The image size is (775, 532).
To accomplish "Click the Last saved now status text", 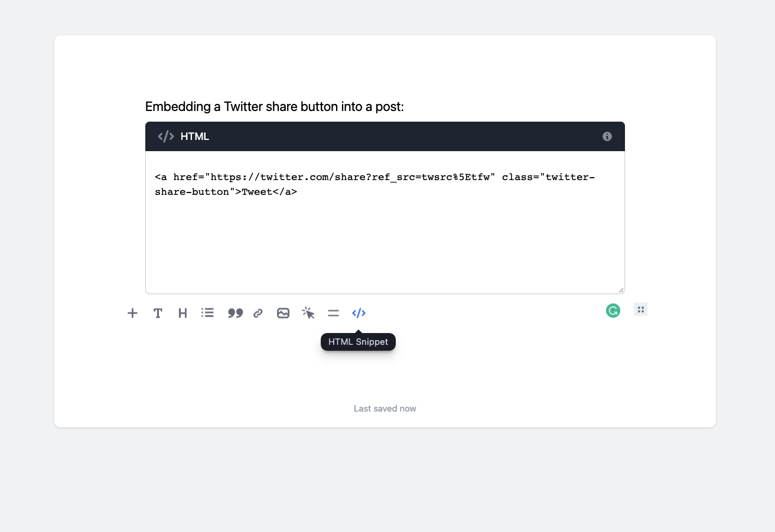I will coord(385,408).
